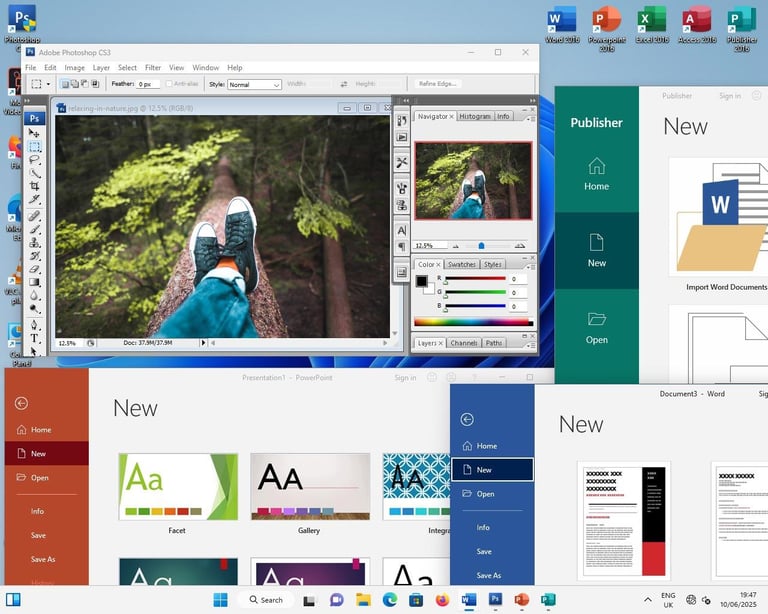This screenshot has height=614, width=768.
Task: Select the Lasso tool
Action: (34, 160)
